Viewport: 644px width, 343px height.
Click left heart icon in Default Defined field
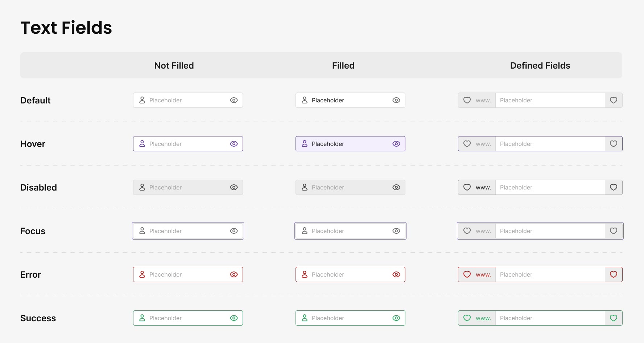click(467, 100)
